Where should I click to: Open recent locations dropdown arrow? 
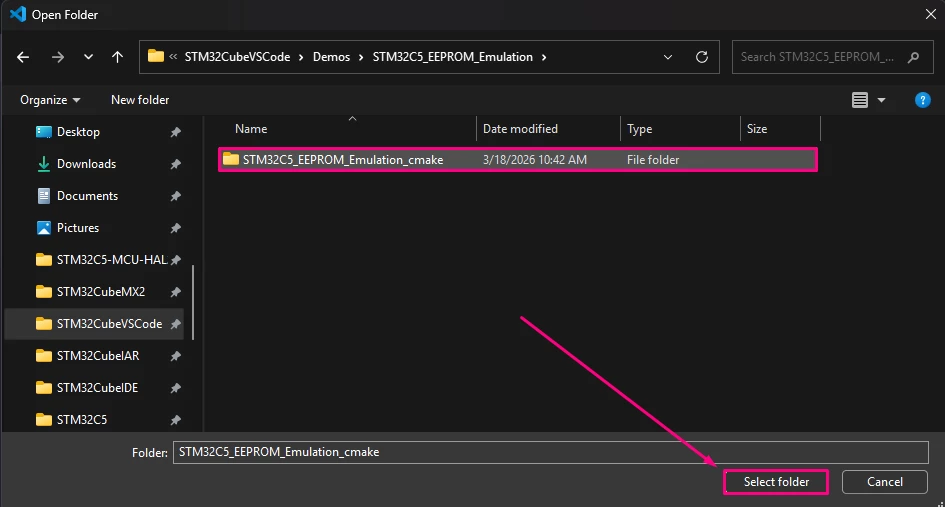coord(88,57)
